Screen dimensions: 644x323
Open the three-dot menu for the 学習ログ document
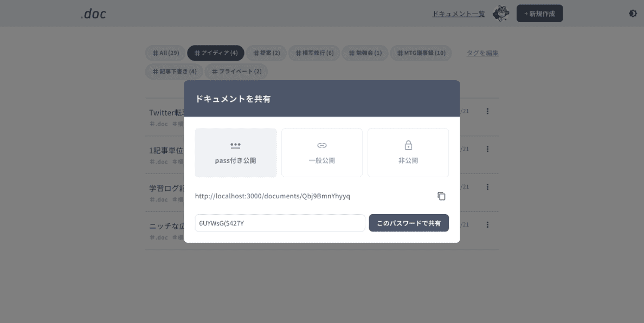pos(487,187)
